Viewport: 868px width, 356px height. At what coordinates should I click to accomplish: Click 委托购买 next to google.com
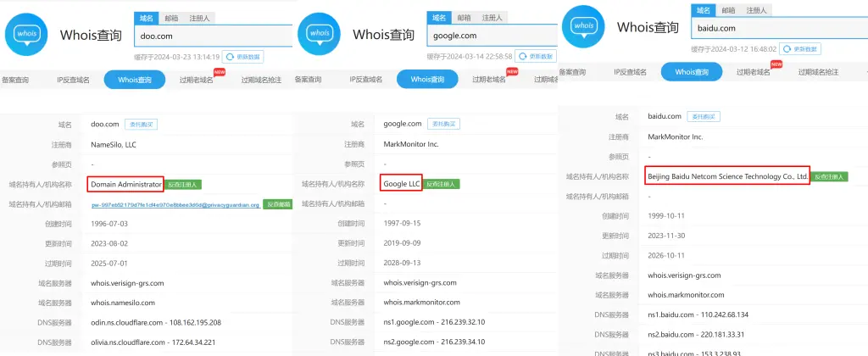pos(443,124)
